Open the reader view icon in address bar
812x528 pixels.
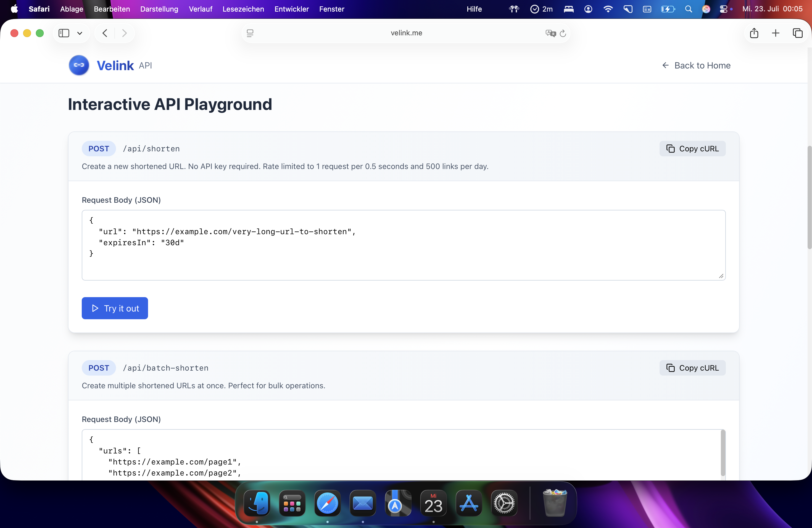pos(250,33)
